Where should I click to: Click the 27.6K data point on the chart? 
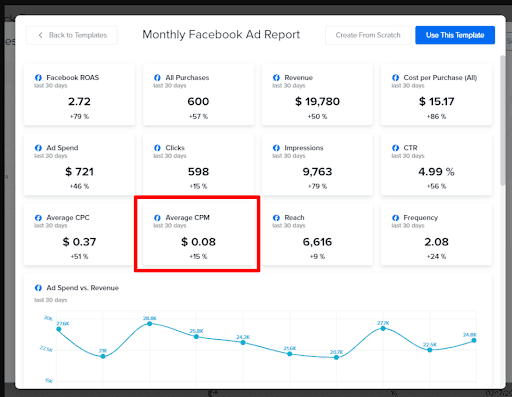[59, 329]
